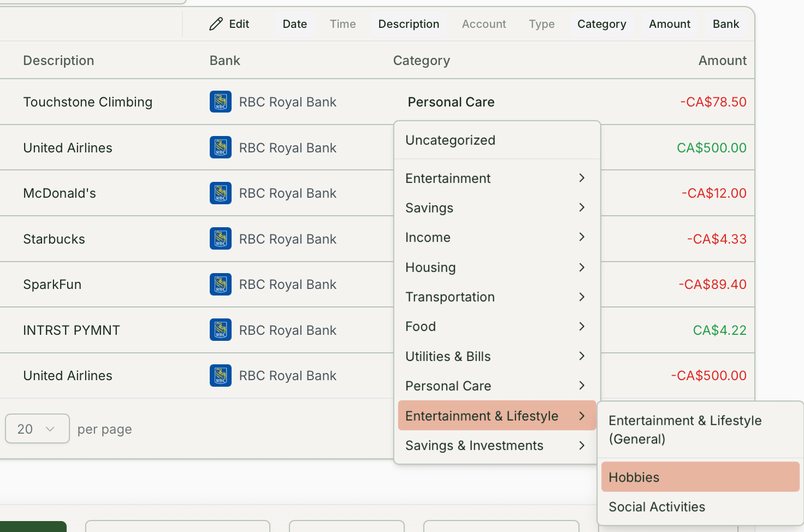Click amount CA$500.00 in green
804x532 pixels.
712,148
